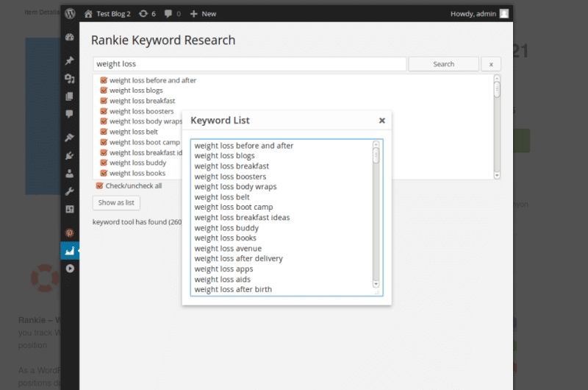Uncheck weight loss belt checkbox

[104, 132]
